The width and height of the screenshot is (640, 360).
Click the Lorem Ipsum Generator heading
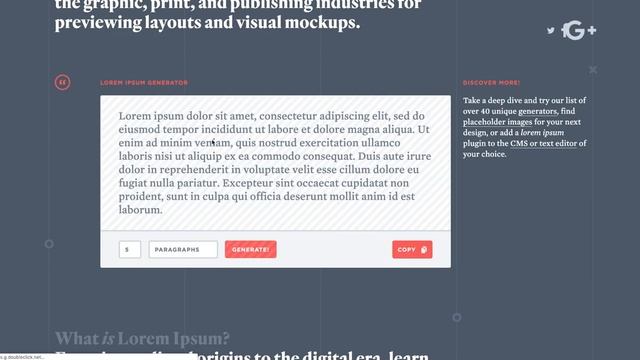pyautogui.click(x=144, y=82)
